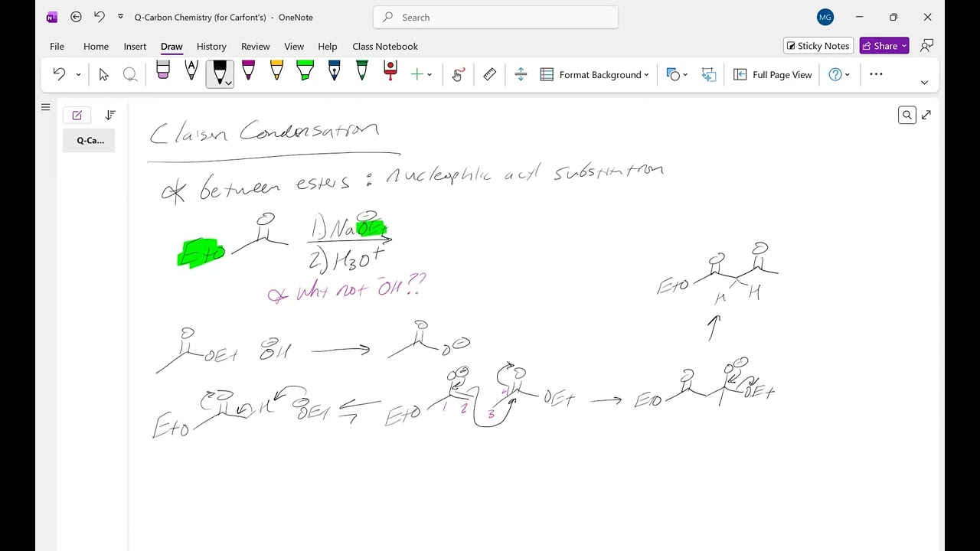Open Sticky Notes
The width and height of the screenshot is (980, 551).
click(x=818, y=46)
